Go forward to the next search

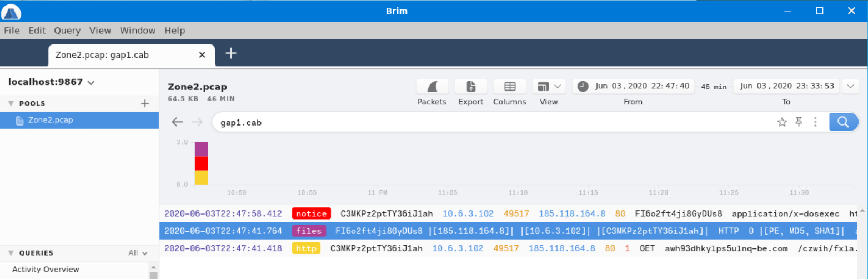point(197,122)
